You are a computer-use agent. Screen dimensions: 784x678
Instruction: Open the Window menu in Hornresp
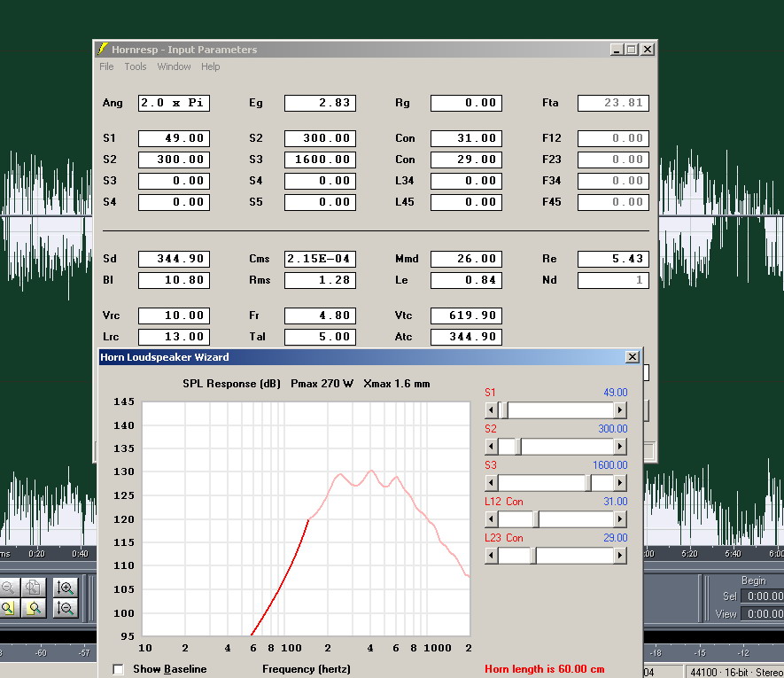click(174, 66)
